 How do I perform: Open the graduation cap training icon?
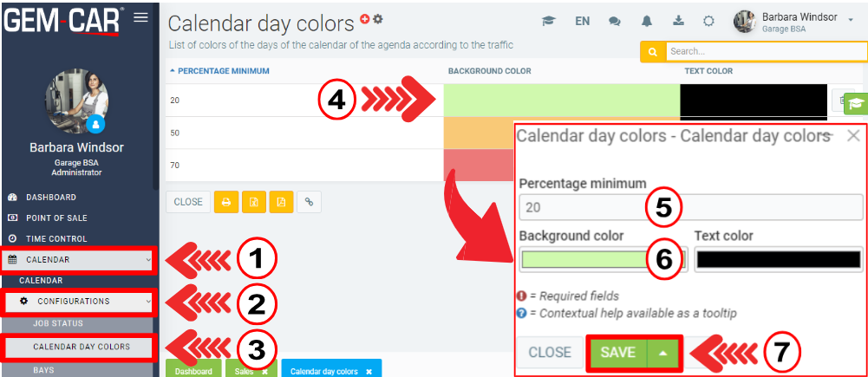[x=548, y=22]
